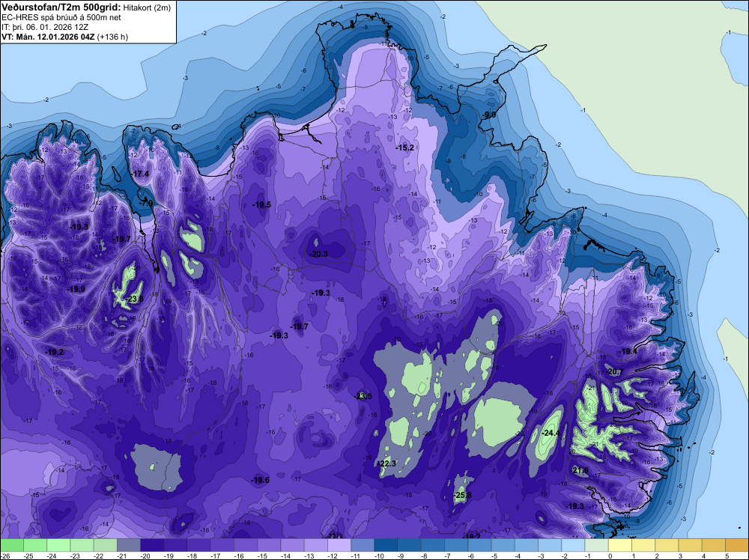749x560 pixels.
Task: Click the -9 legend scale label
Action: click(x=402, y=556)
